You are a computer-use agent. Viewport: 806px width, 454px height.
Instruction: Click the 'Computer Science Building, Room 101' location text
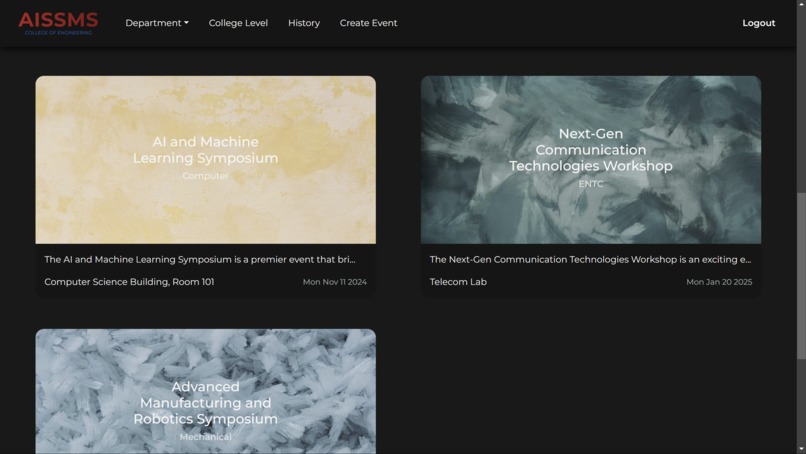pos(129,282)
